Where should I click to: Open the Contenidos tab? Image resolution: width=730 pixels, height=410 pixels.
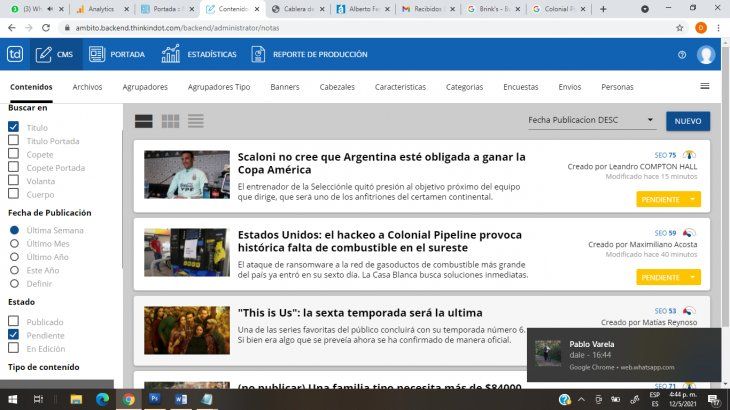coord(31,87)
